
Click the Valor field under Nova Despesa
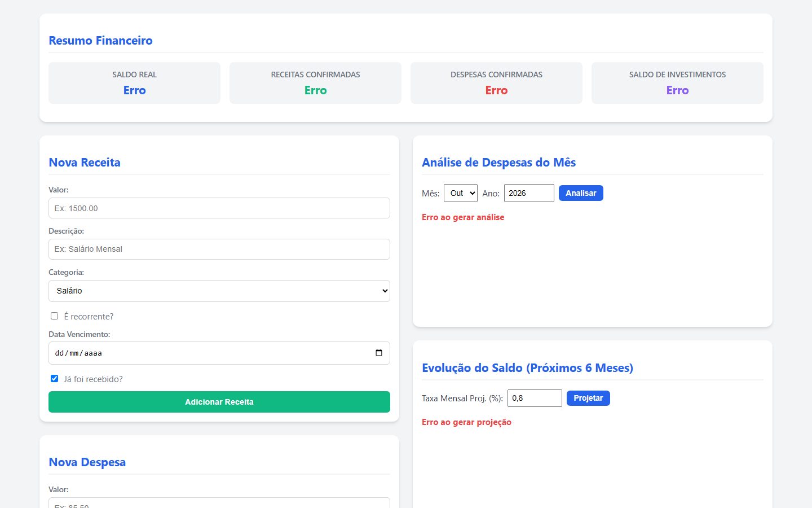(219, 503)
